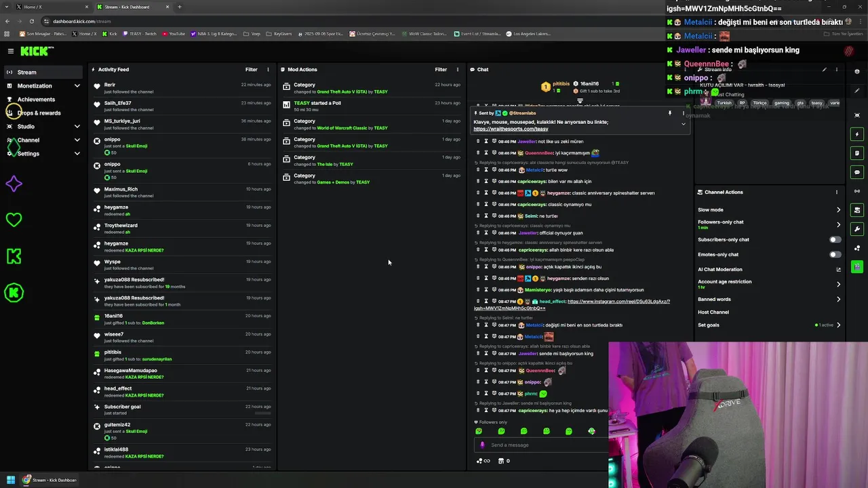Click World of Warcraft Classic category link
The image size is (868, 488).
pyautogui.click(x=342, y=127)
